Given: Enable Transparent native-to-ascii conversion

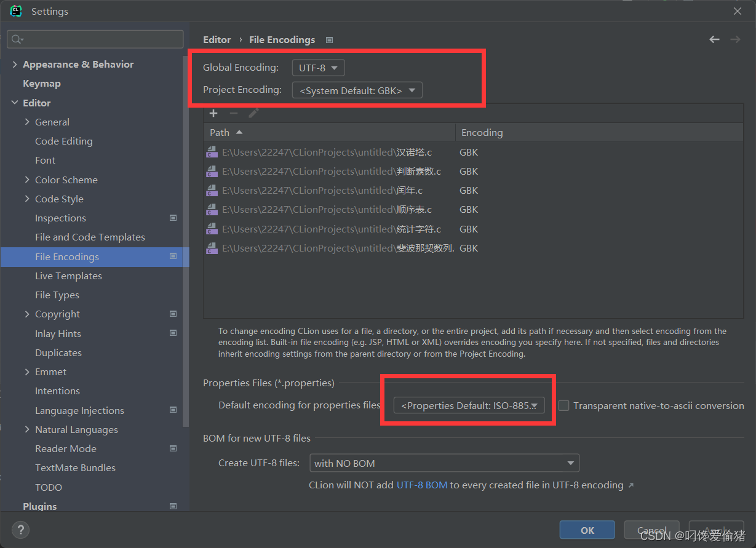Looking at the screenshot, I should click(x=563, y=405).
